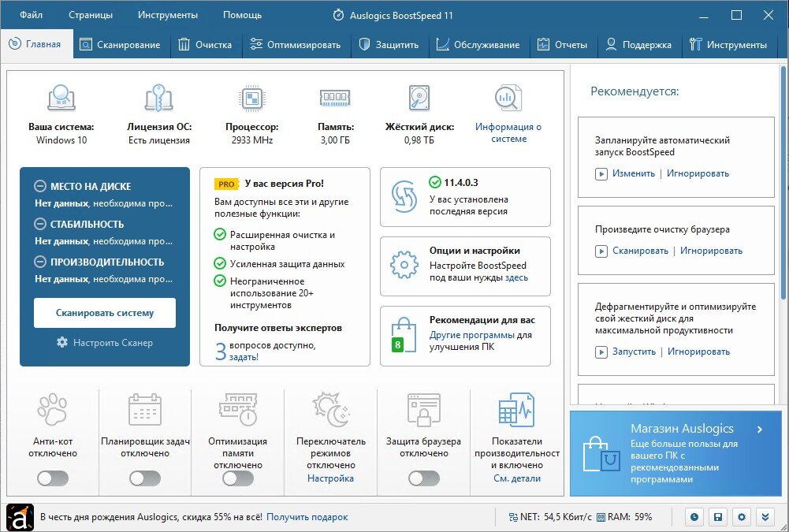
Task: Click the gear icon in Опции и настройки
Action: click(404, 265)
